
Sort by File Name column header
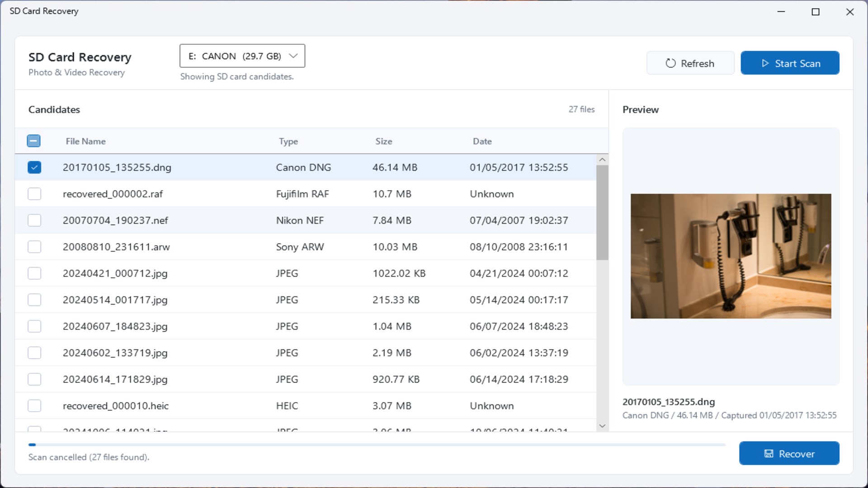point(85,141)
